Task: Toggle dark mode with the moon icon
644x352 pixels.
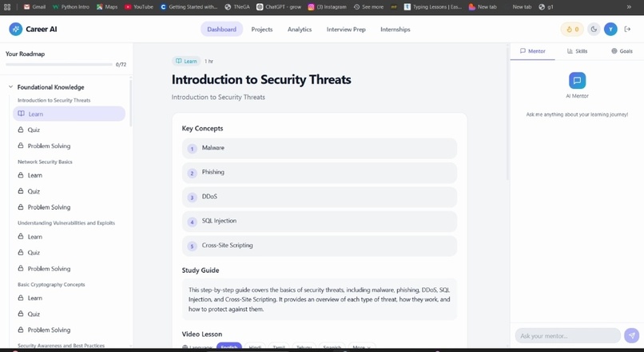Action: coord(594,29)
